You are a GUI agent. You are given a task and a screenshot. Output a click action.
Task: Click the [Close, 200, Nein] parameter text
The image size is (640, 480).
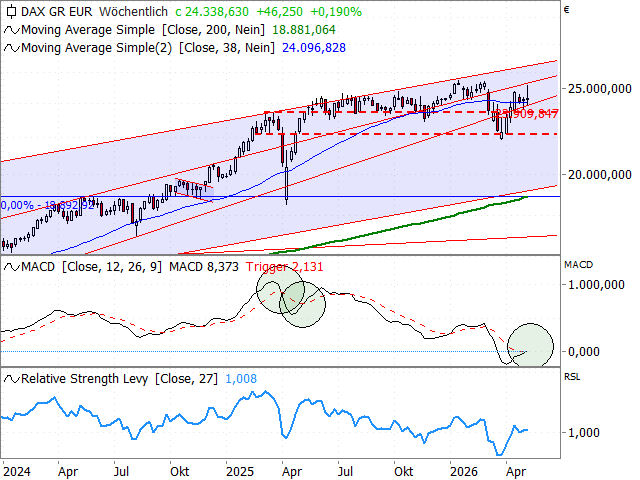click(x=213, y=30)
